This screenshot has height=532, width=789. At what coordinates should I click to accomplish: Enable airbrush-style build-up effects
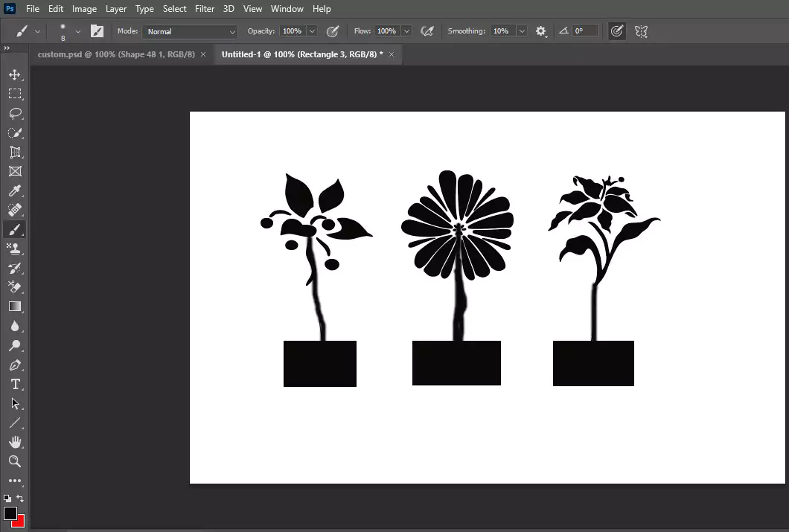pos(427,31)
